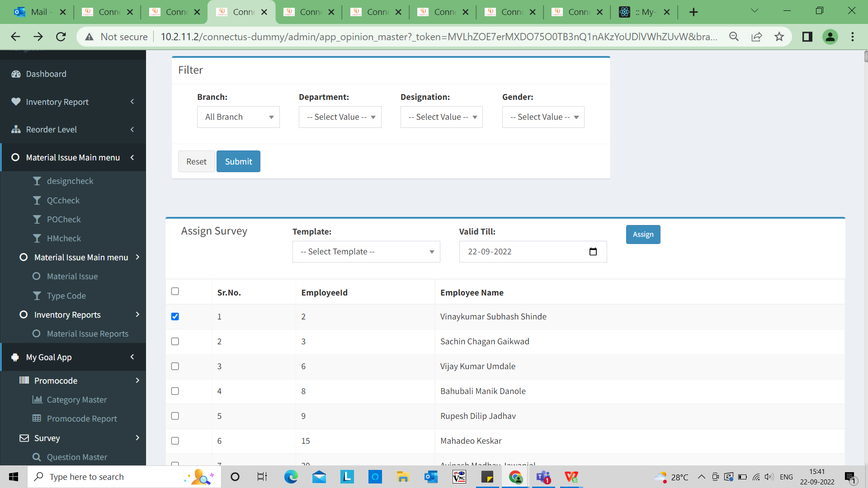Click the heart icon beside Inventory Report
Screen dimensions: 868x488
pos(16,102)
